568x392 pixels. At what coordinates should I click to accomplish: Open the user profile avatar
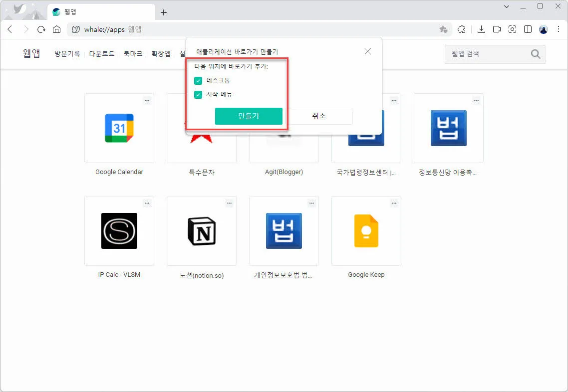[x=544, y=29]
